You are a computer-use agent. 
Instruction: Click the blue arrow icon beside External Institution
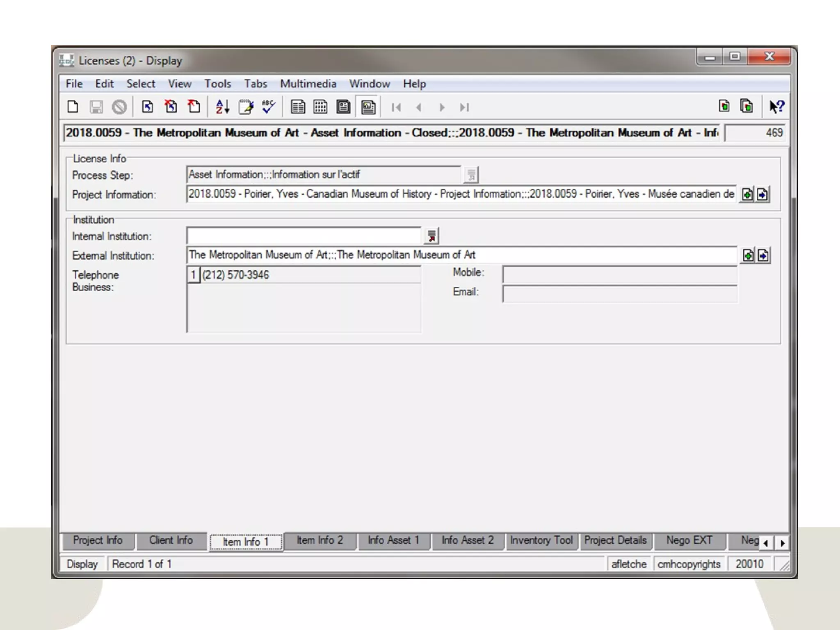(763, 256)
